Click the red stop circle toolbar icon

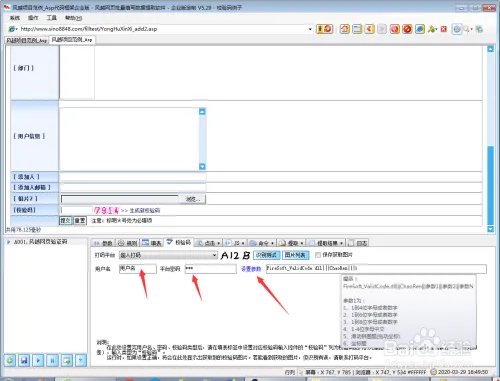point(407,29)
